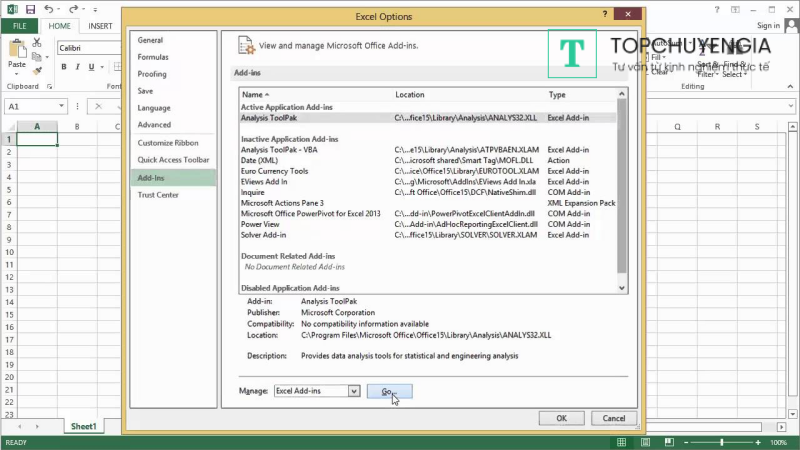Click the Sheet1 worksheet tab
This screenshot has width=800, height=450.
[83, 426]
